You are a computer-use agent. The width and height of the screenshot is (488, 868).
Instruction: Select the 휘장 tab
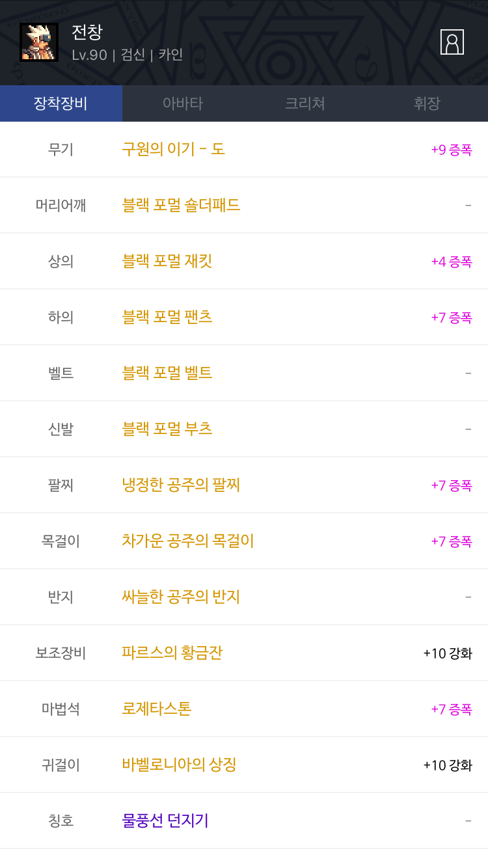pos(427,103)
